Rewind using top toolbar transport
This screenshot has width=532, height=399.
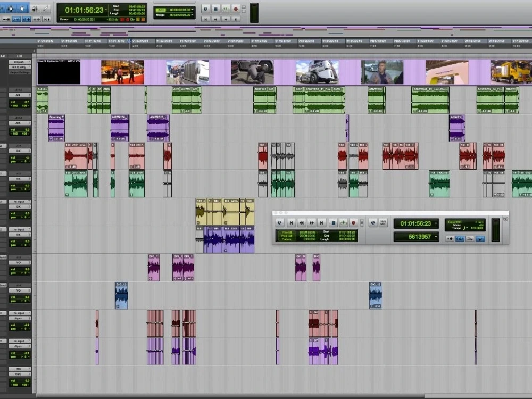click(215, 19)
